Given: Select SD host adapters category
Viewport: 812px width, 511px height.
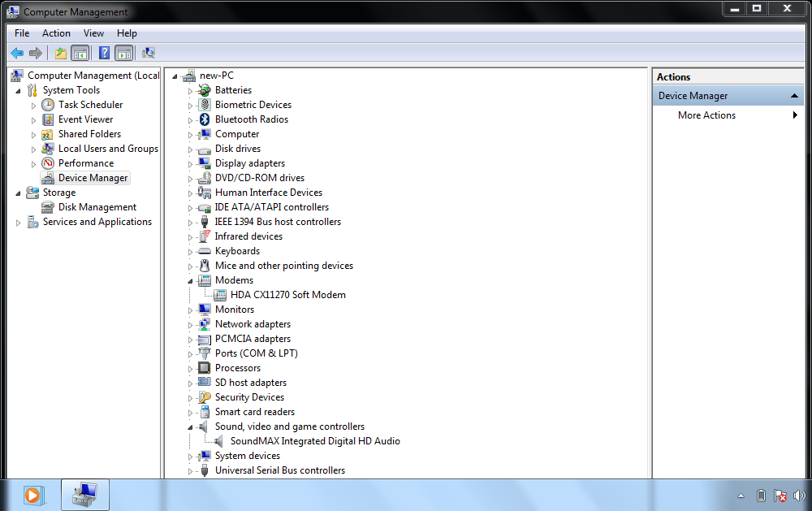Looking at the screenshot, I should point(251,383).
